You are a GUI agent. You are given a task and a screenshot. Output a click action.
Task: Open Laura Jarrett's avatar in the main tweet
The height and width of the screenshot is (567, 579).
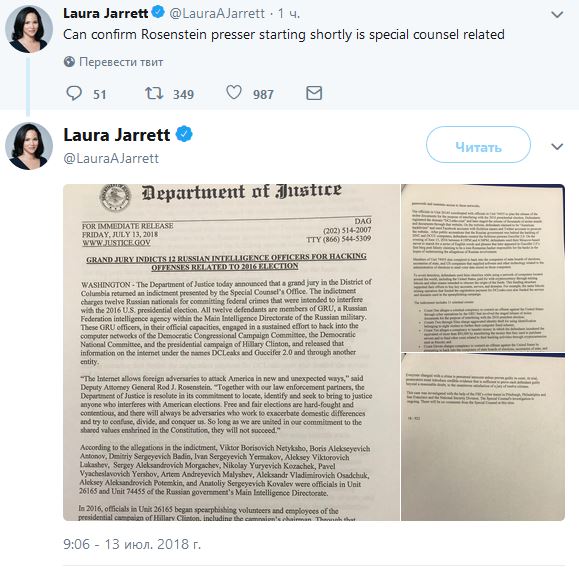tap(29, 146)
